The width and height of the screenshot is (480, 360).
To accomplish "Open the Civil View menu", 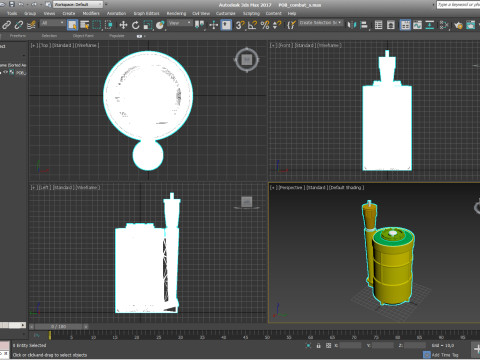I will click(x=201, y=13).
